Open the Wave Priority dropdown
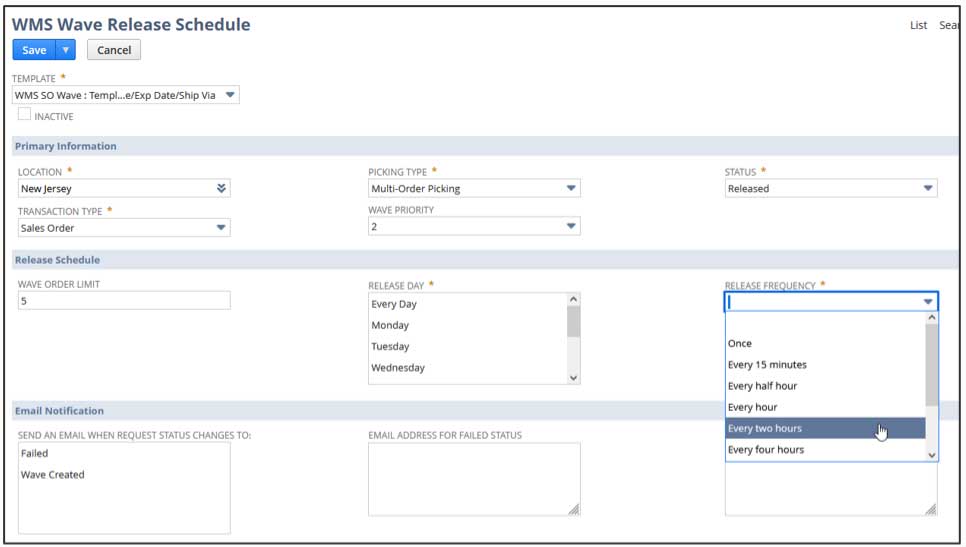Screen dimensions: 966x547 coord(571,227)
